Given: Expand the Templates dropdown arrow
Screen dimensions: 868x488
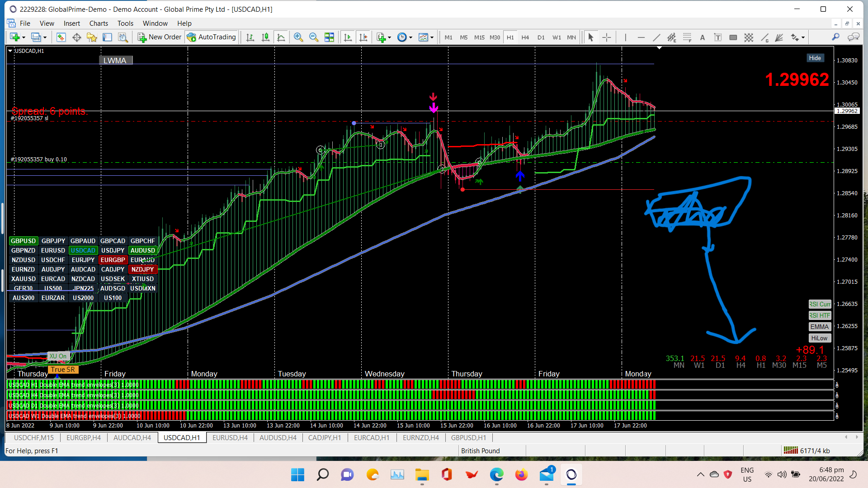Looking at the screenshot, I should point(432,38).
